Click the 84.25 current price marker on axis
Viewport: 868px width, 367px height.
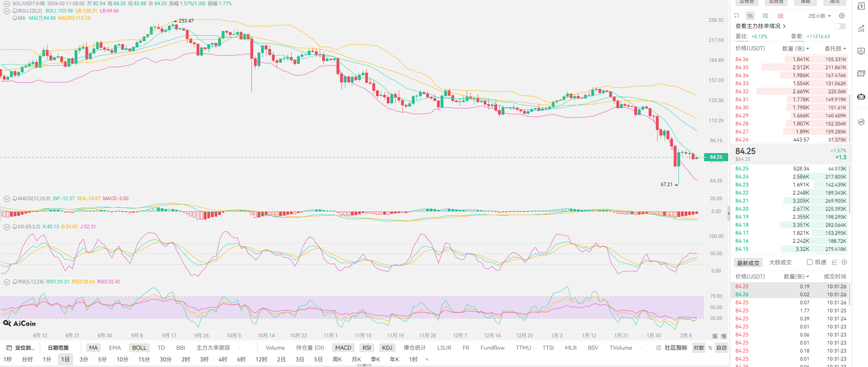tap(716, 157)
